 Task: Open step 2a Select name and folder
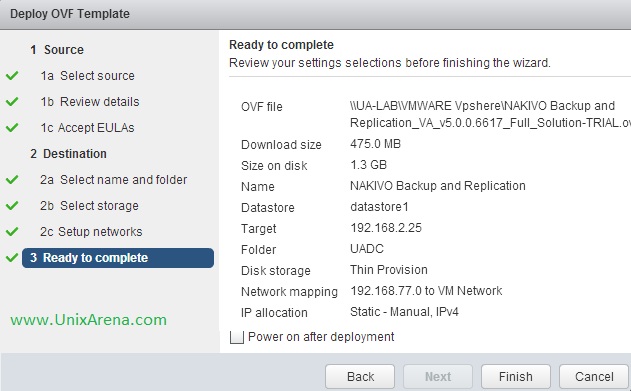point(113,180)
